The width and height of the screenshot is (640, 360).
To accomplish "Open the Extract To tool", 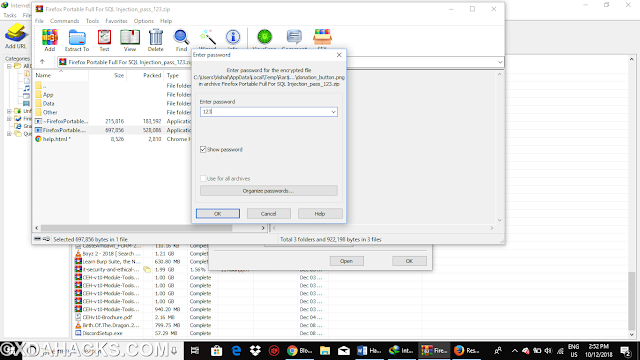I will [77, 40].
